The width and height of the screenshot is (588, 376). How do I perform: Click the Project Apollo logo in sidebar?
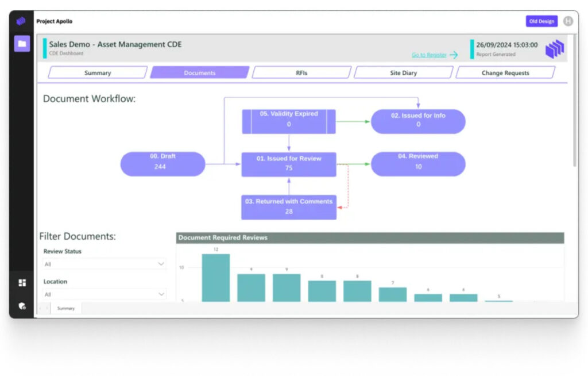[21, 21]
